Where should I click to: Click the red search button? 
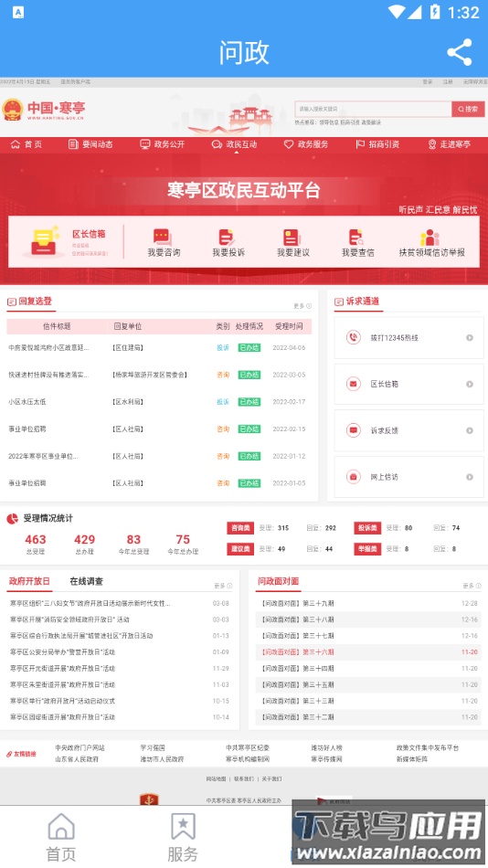pos(468,109)
